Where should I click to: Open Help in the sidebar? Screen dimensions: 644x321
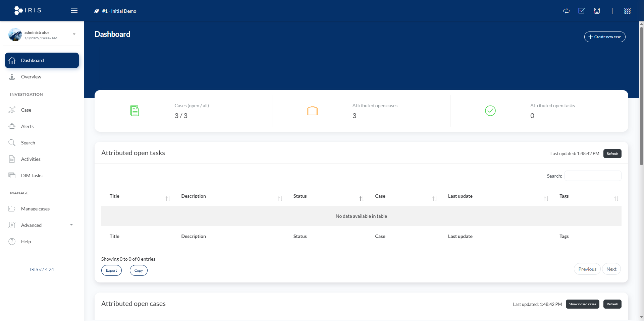click(x=42, y=242)
